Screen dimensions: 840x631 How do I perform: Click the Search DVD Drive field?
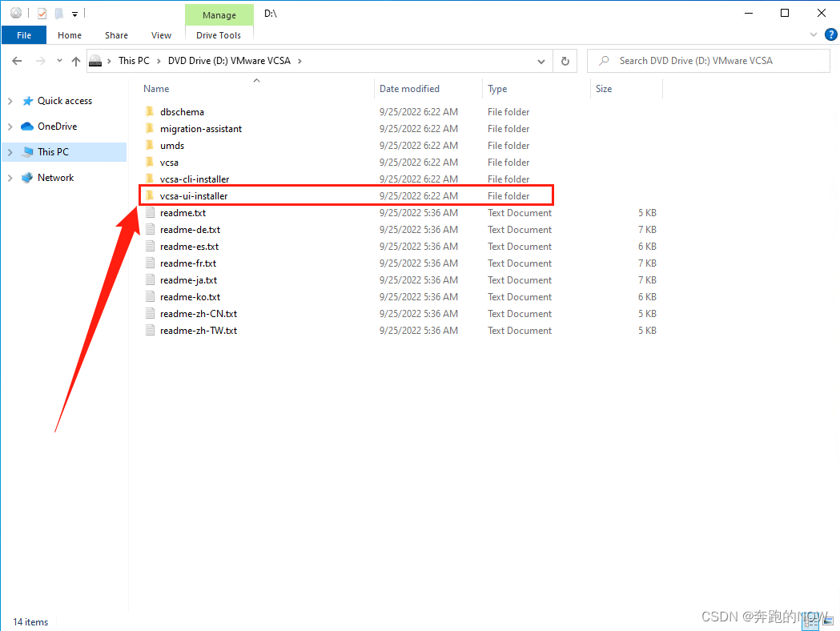click(x=708, y=61)
